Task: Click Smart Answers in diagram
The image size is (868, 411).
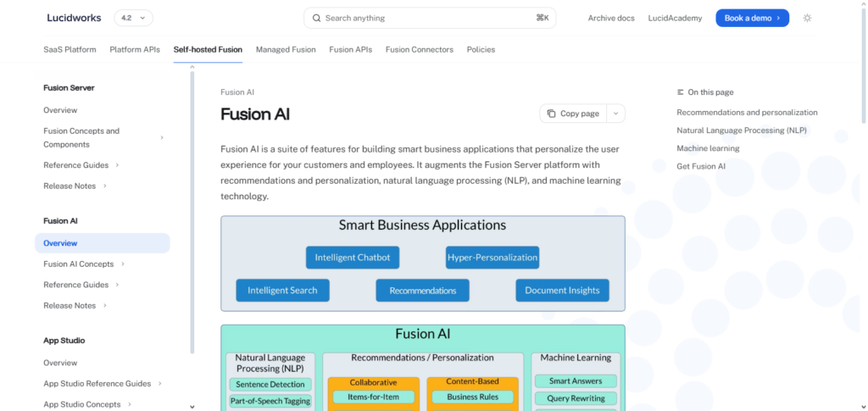Action: click(576, 381)
